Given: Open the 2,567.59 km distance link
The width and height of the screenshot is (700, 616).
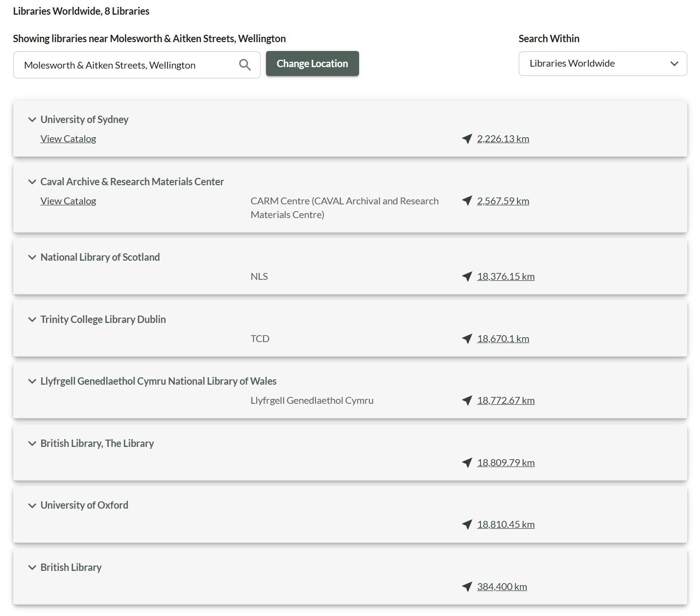Looking at the screenshot, I should click(503, 201).
